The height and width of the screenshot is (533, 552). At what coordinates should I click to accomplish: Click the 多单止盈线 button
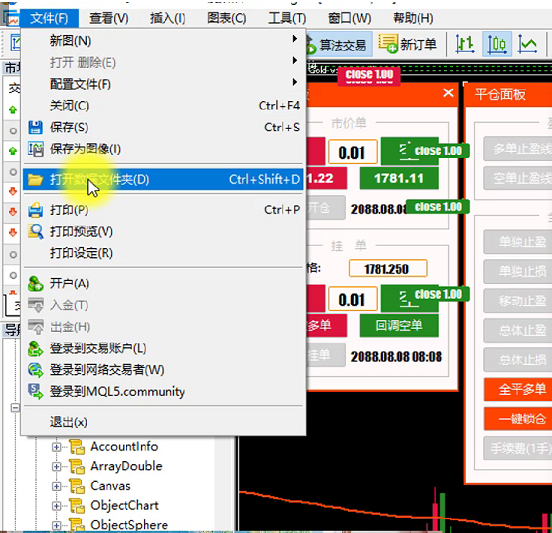(518, 149)
